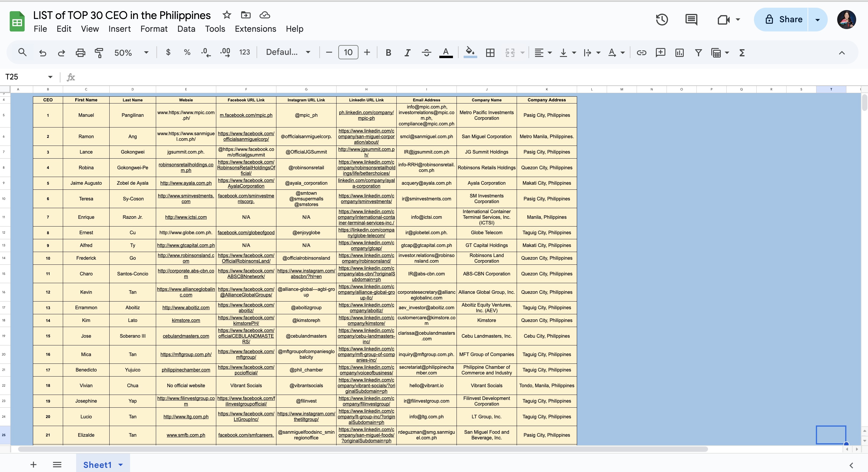Screen dimensions: 868x472
Task: Click the insert link icon
Action: (x=641, y=52)
